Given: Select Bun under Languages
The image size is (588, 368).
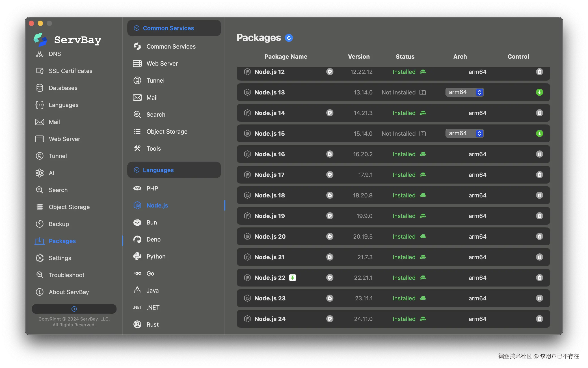Looking at the screenshot, I should tap(151, 223).
